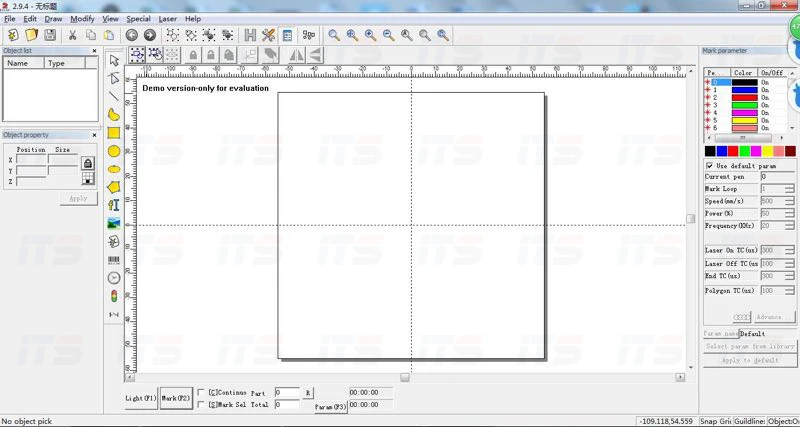Select the Node edit tool
The image size is (800, 427).
click(x=114, y=78)
